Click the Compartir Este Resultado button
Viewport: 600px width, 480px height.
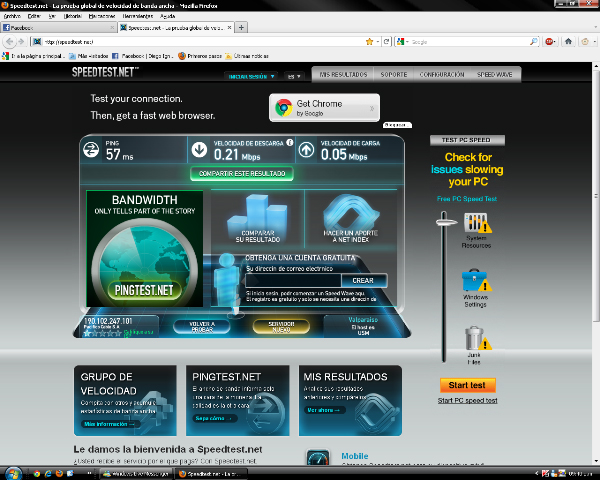coord(242,174)
